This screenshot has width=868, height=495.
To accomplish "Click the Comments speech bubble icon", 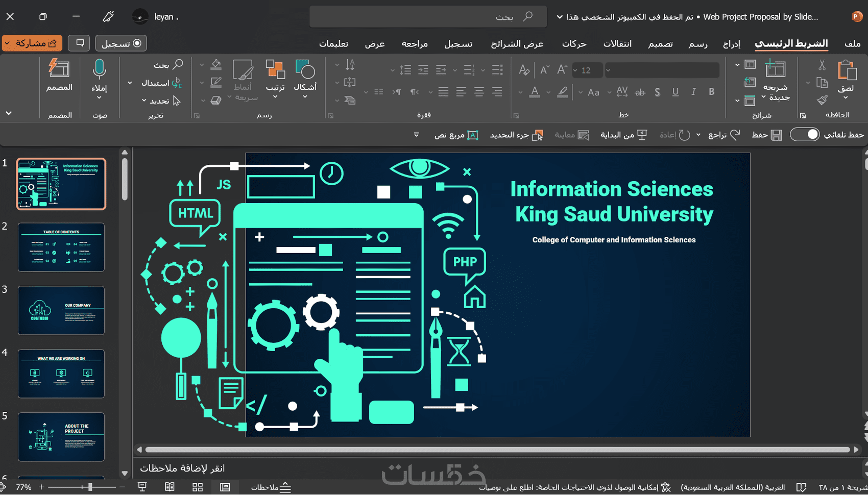I will pos(80,43).
